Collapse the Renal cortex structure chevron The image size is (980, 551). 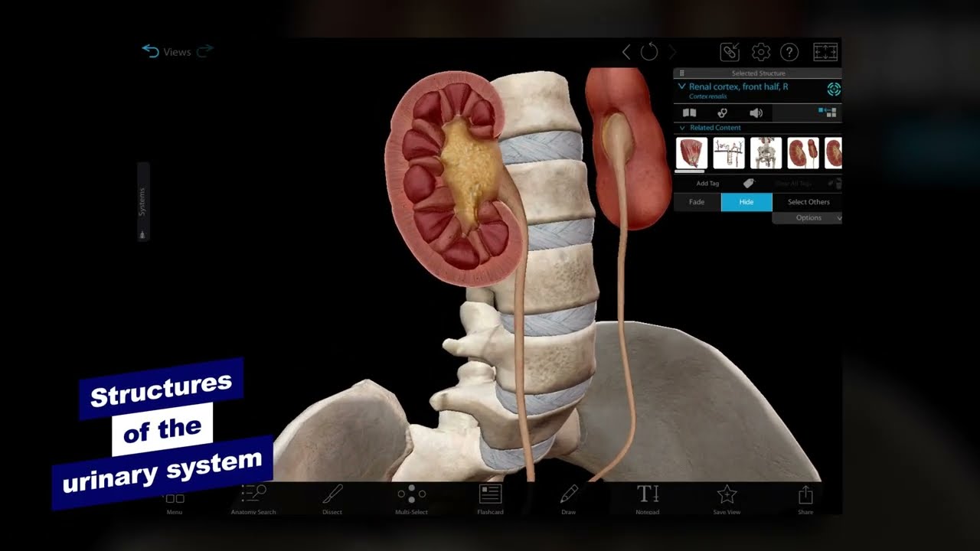(681, 87)
